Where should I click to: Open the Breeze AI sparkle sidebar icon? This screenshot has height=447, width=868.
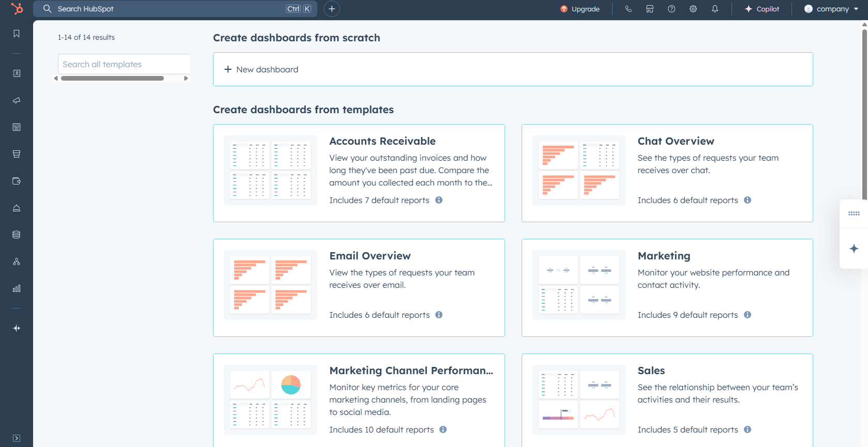tap(17, 328)
